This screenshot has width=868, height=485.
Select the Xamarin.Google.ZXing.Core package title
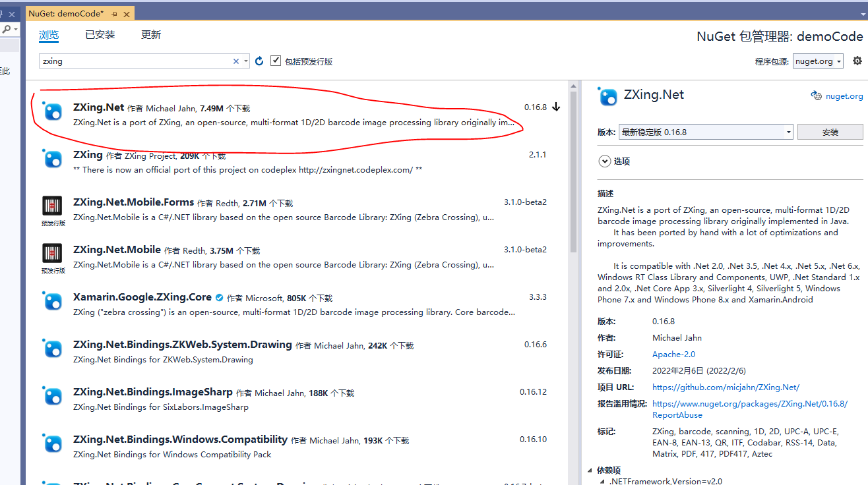pyautogui.click(x=142, y=297)
